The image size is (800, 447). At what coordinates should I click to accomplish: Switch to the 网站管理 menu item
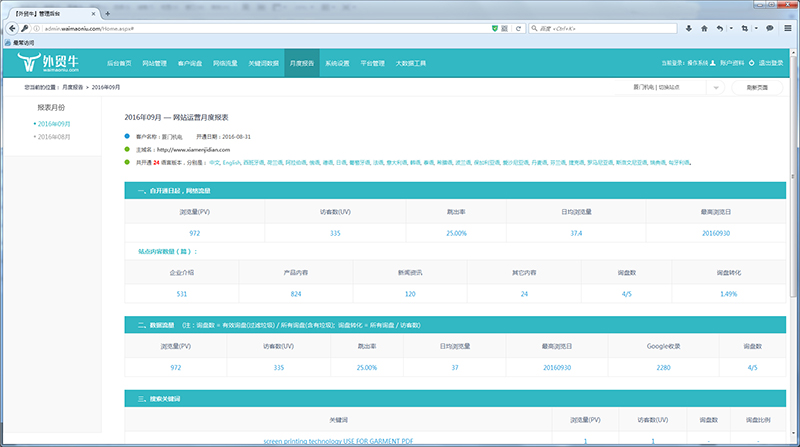coord(154,63)
